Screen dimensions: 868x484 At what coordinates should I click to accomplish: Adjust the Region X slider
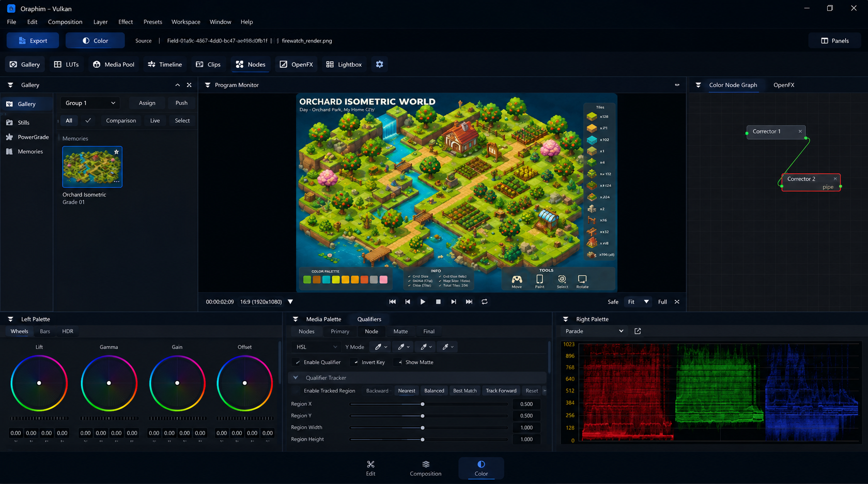(x=429, y=404)
